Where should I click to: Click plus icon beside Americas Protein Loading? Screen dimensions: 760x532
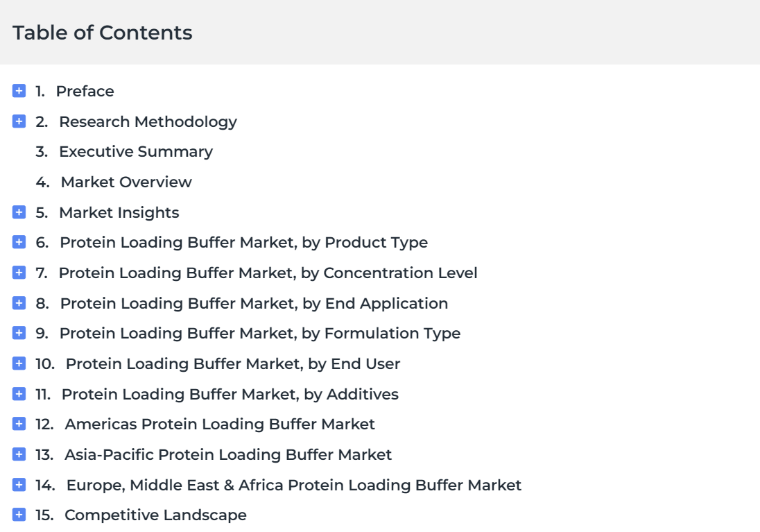click(x=19, y=424)
